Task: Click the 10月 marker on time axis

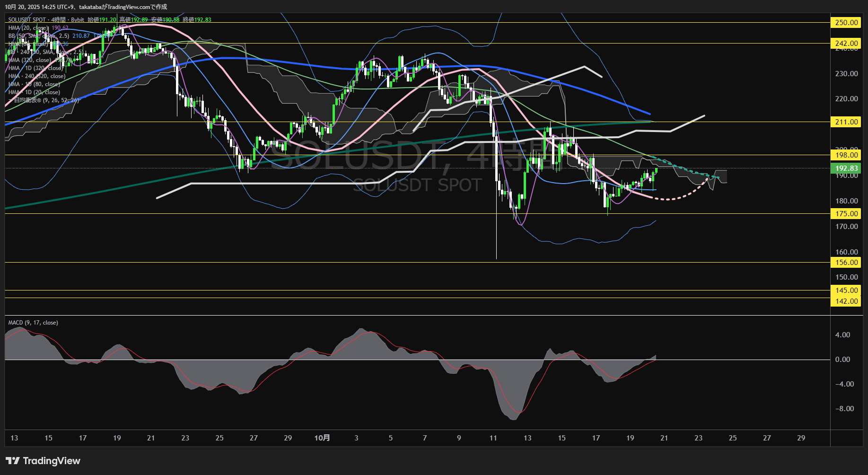Action: coord(322,438)
